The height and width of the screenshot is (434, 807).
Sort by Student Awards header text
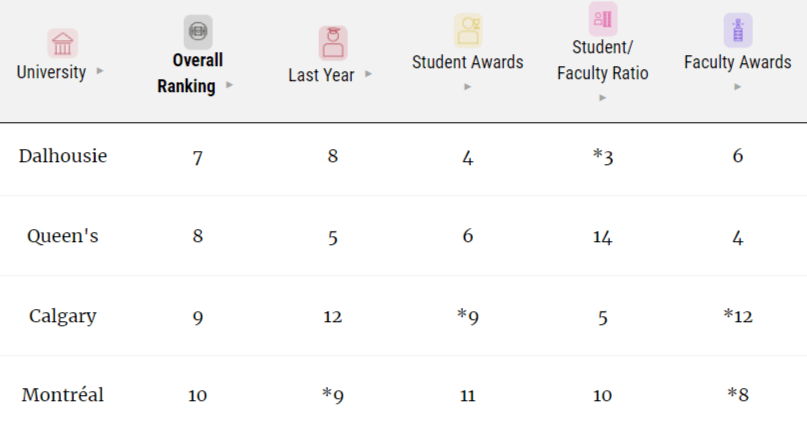(467, 62)
